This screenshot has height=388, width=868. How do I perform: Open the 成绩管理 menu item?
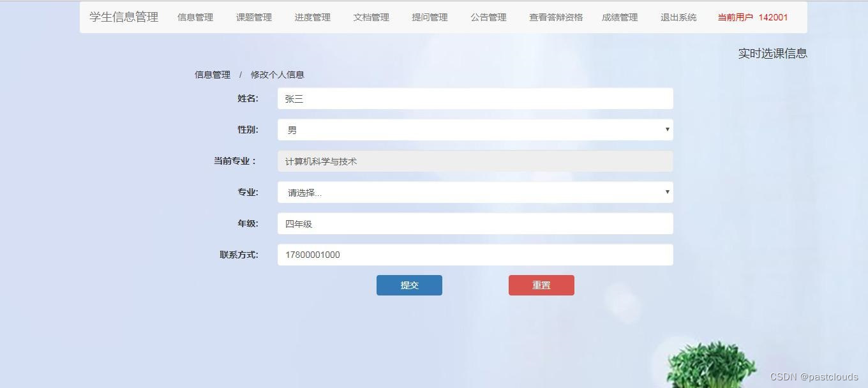(x=619, y=17)
